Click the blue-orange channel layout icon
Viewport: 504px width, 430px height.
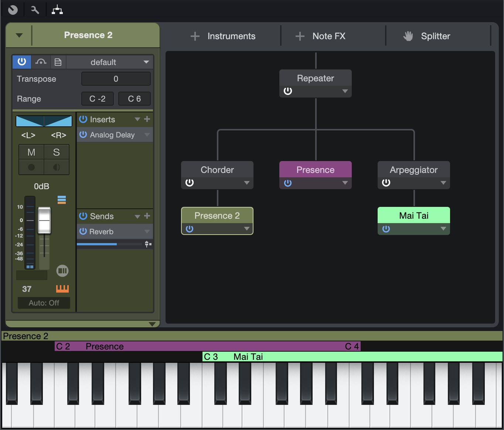[x=62, y=200]
